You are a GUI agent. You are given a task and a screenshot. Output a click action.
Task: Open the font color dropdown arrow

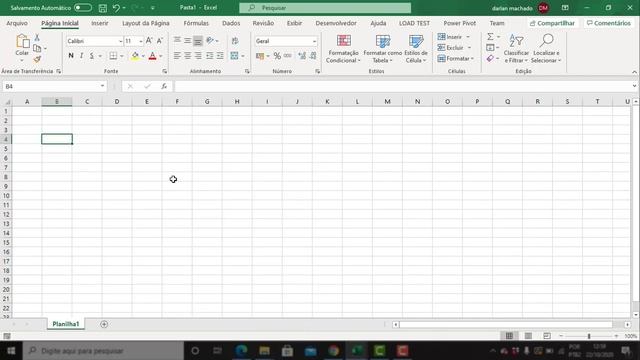(161, 56)
